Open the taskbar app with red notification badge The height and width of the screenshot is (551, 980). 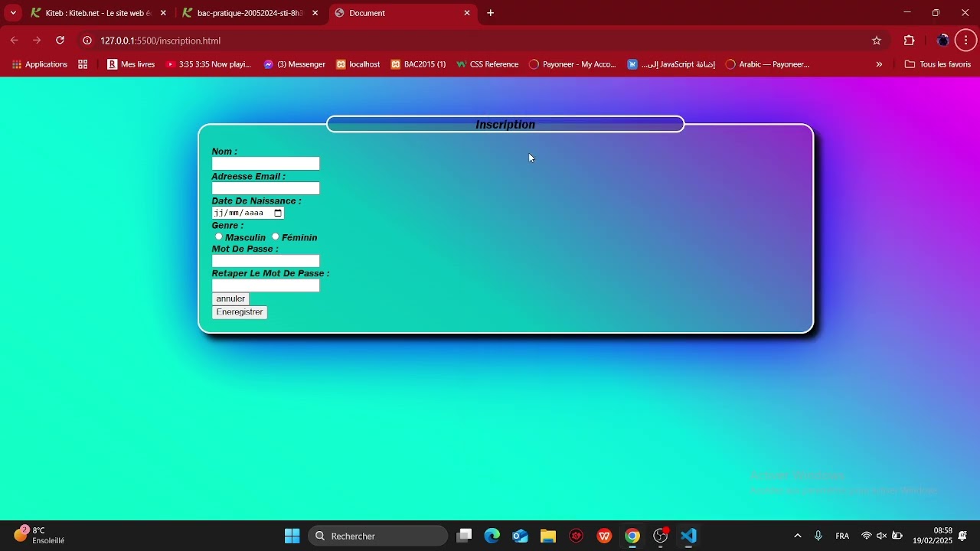(x=661, y=536)
